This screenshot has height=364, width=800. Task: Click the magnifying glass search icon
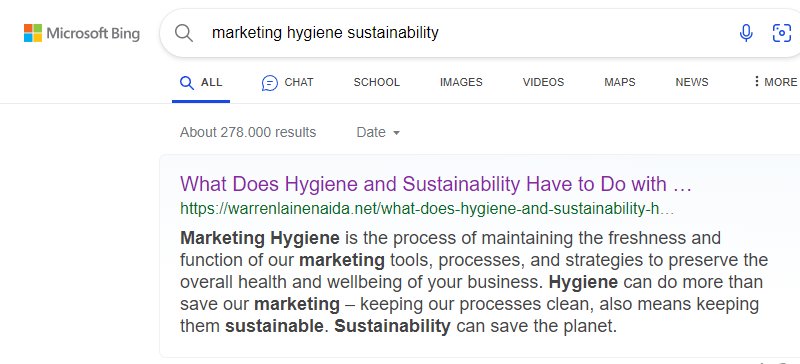(x=184, y=33)
